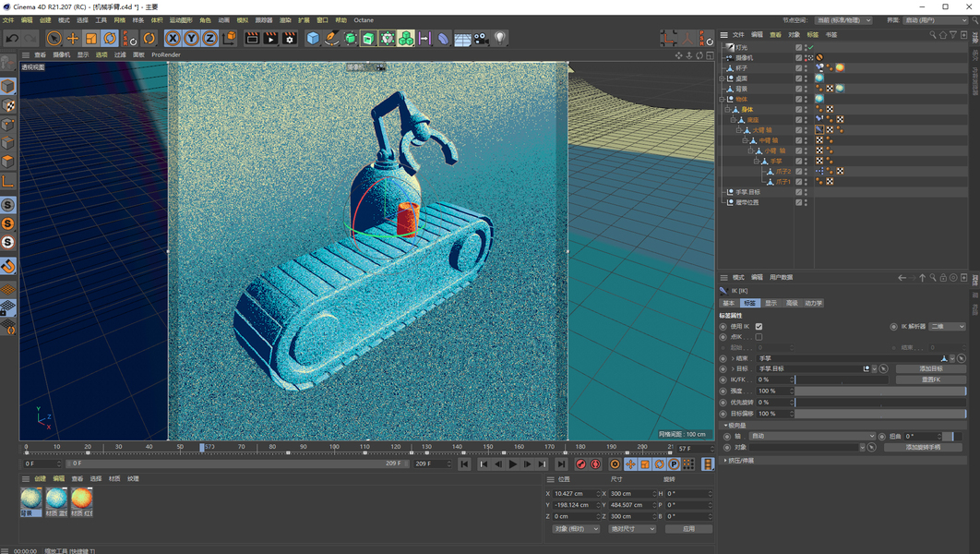This screenshot has height=554, width=980.
Task: Toggle Z axis lock
Action: click(210, 38)
